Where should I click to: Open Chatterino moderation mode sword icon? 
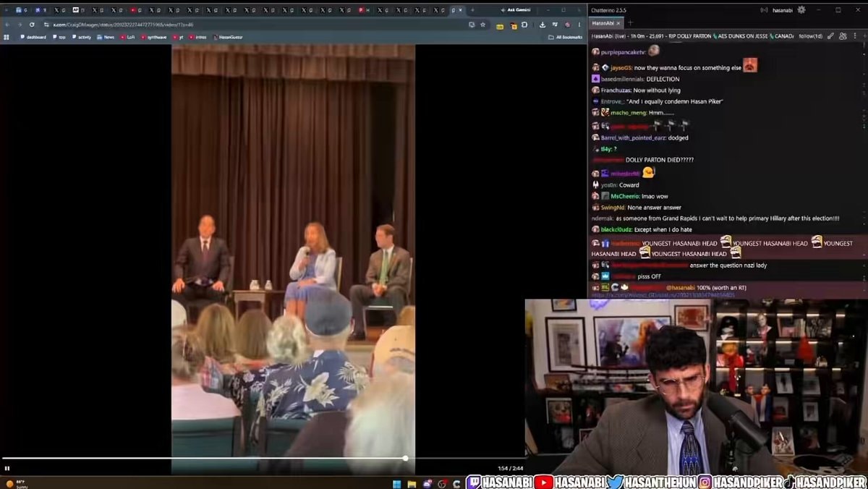831,36
